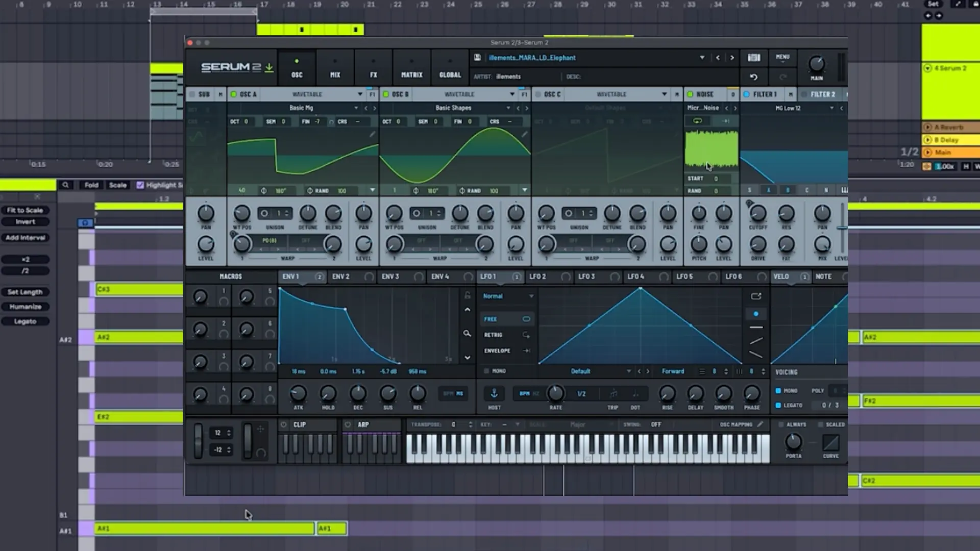Click the envelope lock icon
The height and width of the screenshot is (551, 980).
tap(467, 295)
